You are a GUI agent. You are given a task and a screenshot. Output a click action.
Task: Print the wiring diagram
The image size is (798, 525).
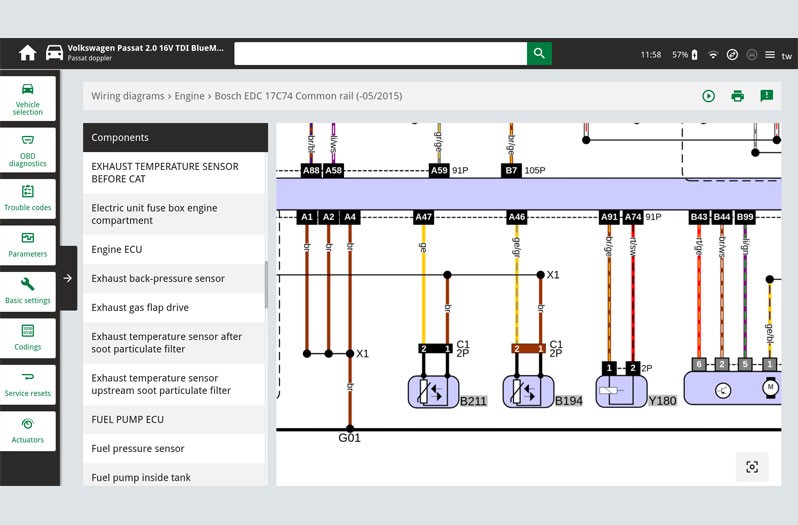click(737, 96)
